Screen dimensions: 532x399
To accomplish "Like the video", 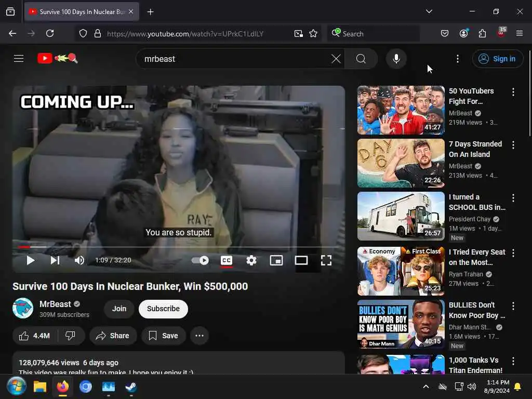I will [x=34, y=336].
